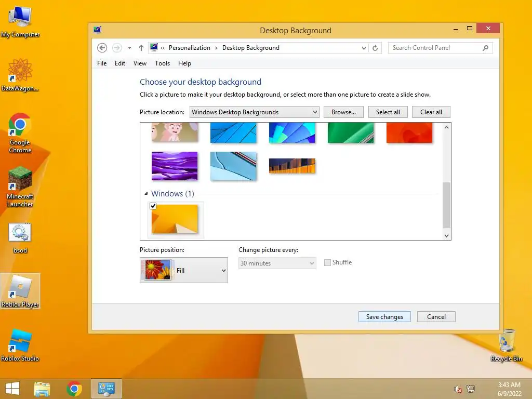The width and height of the screenshot is (532, 399).
Task: Select the orange and blue stripes wallpaper
Action: 292,166
